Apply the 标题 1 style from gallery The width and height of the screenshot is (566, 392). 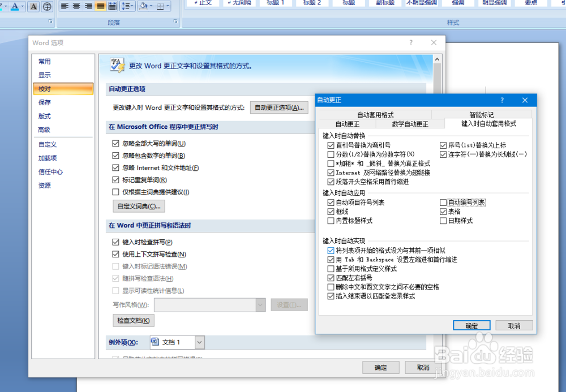(276, 3)
